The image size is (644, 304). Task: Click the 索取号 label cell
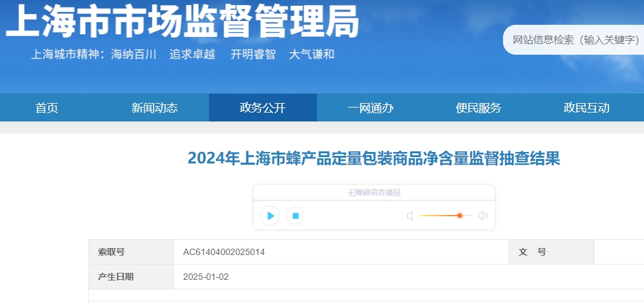pos(131,252)
